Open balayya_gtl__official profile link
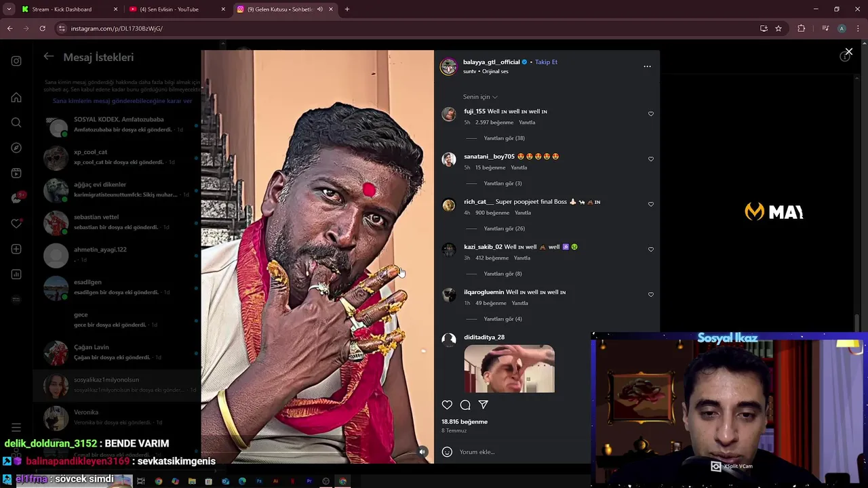868x488 pixels. pyautogui.click(x=491, y=62)
